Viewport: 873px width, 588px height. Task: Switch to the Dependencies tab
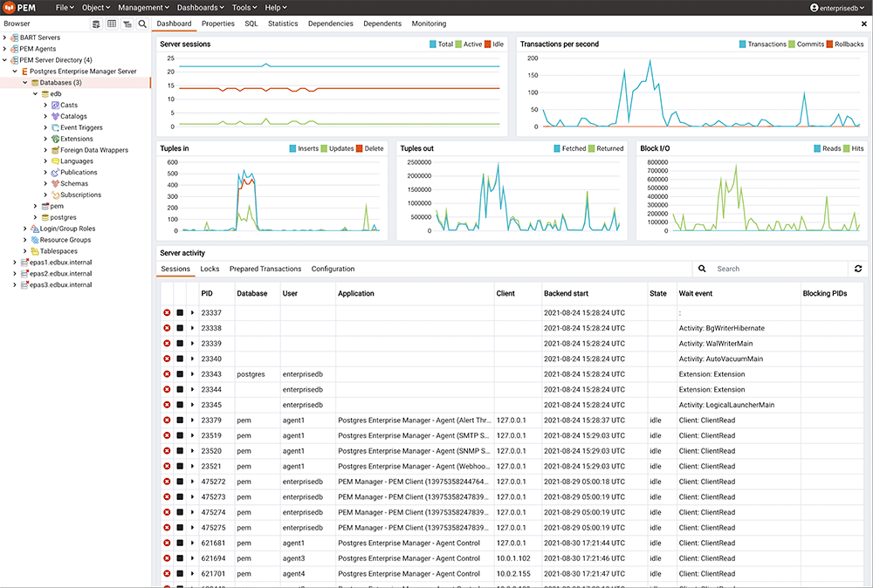pyautogui.click(x=331, y=24)
